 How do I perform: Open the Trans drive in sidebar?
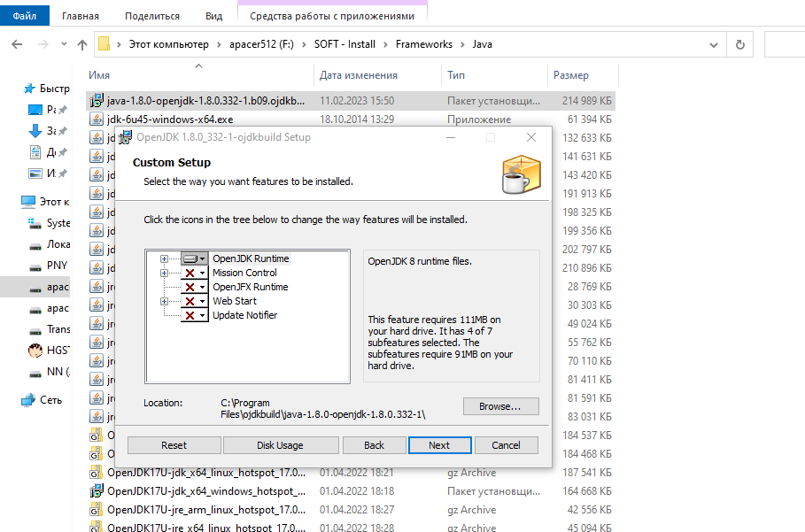[x=50, y=328]
